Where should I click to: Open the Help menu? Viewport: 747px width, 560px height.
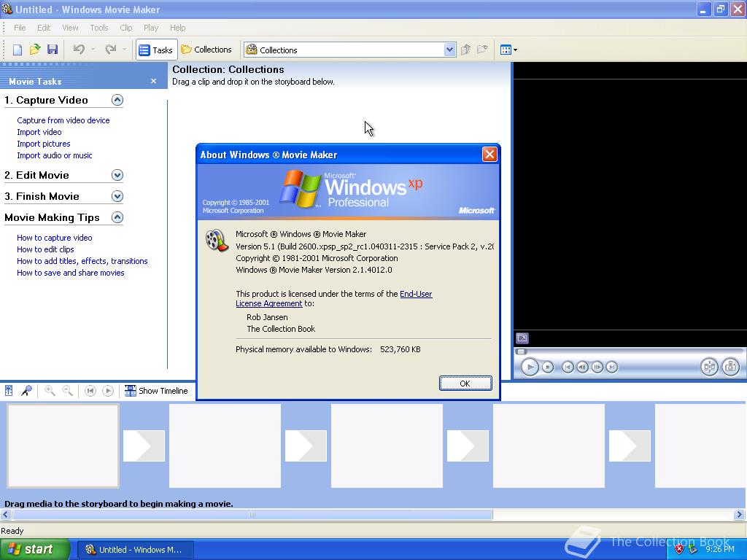178,28
